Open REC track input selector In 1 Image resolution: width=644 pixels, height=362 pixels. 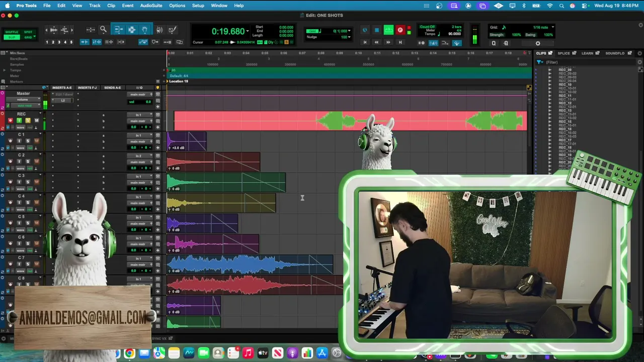140,115
